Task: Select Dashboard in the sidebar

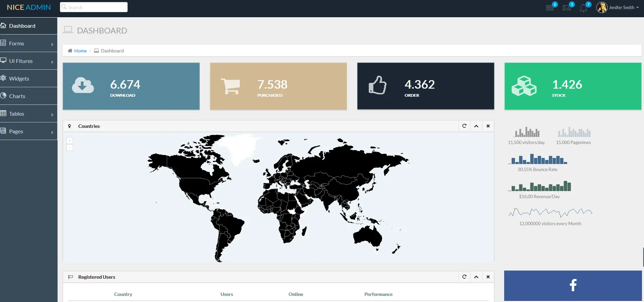Action: (28, 26)
